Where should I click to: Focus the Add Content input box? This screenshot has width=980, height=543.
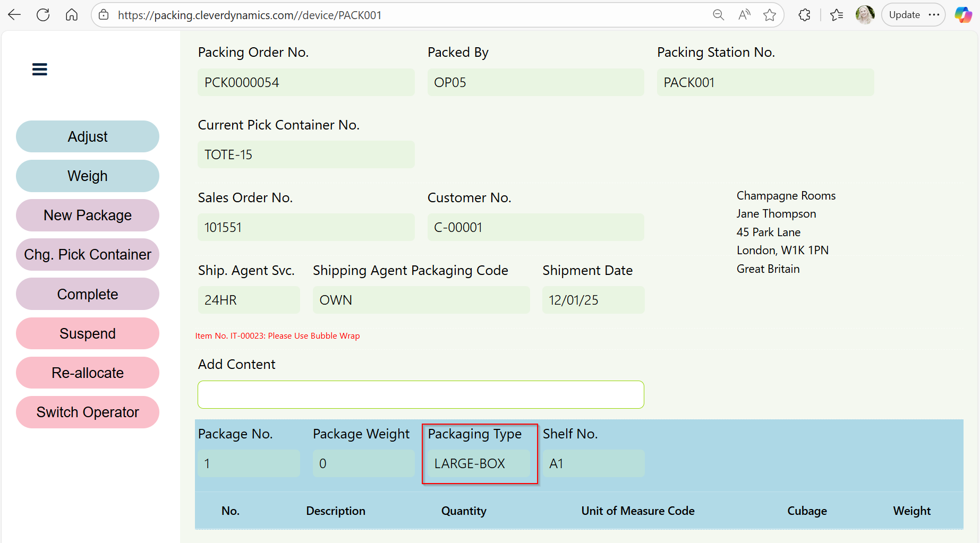coord(421,395)
